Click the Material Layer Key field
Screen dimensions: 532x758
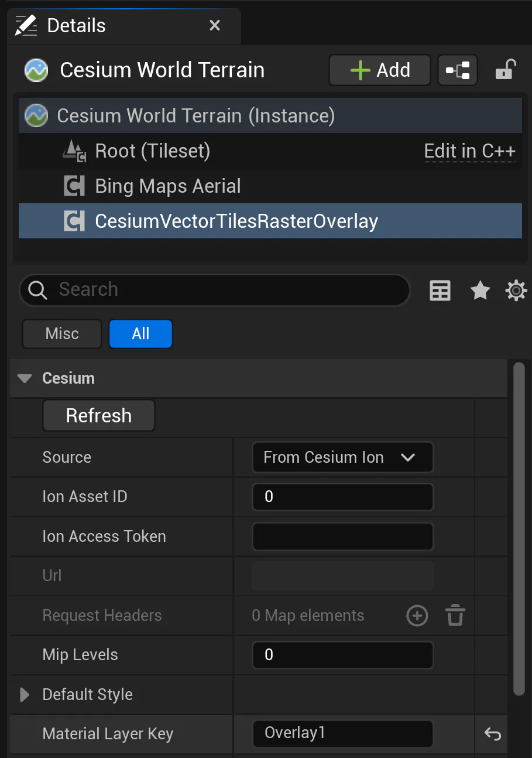(x=343, y=734)
